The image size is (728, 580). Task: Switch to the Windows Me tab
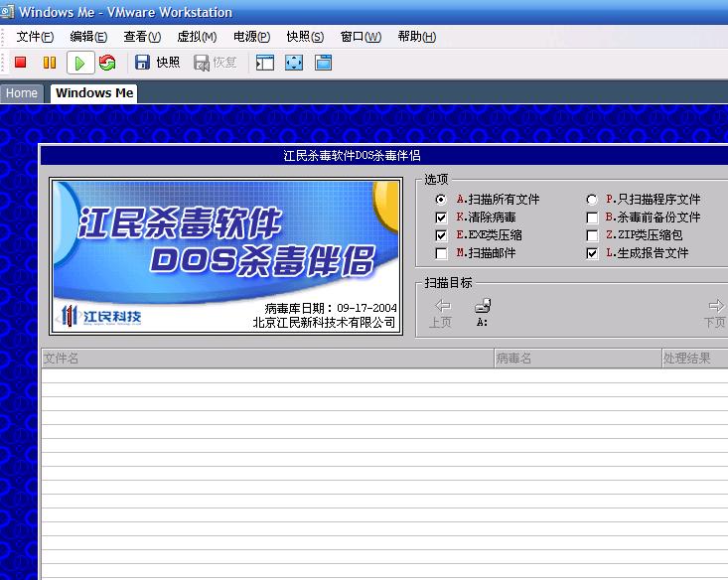tap(94, 93)
